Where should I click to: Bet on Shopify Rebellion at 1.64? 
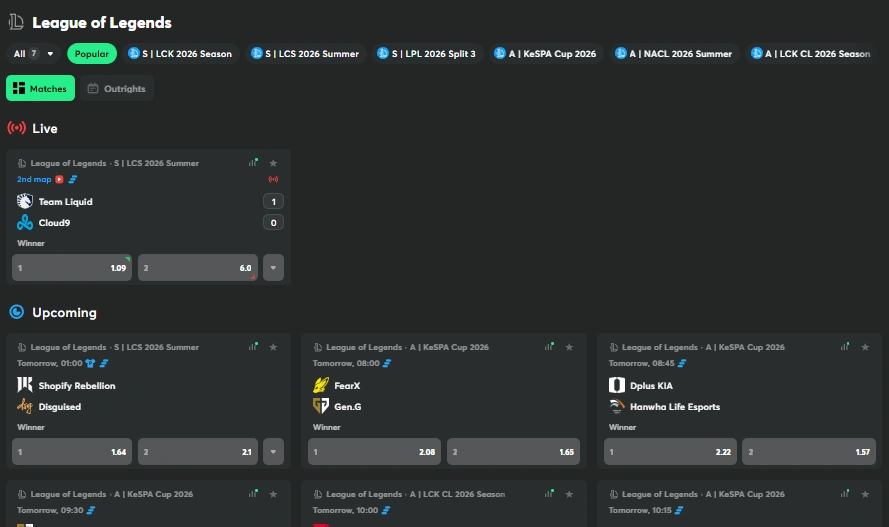[72, 452]
